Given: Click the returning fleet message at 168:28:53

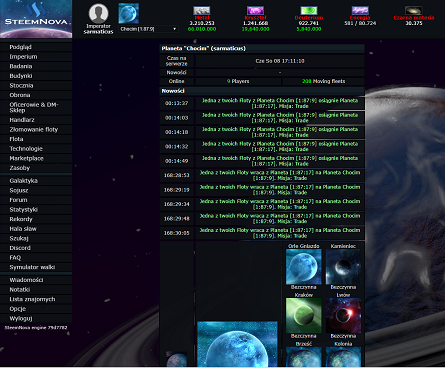Looking at the screenshot, I should point(280,175).
